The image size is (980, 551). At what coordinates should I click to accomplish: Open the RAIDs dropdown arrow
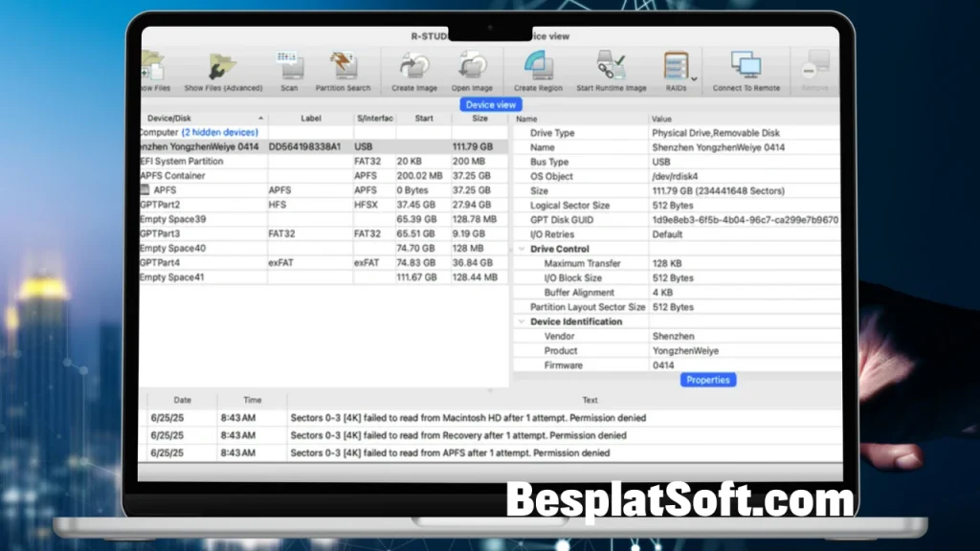[694, 78]
